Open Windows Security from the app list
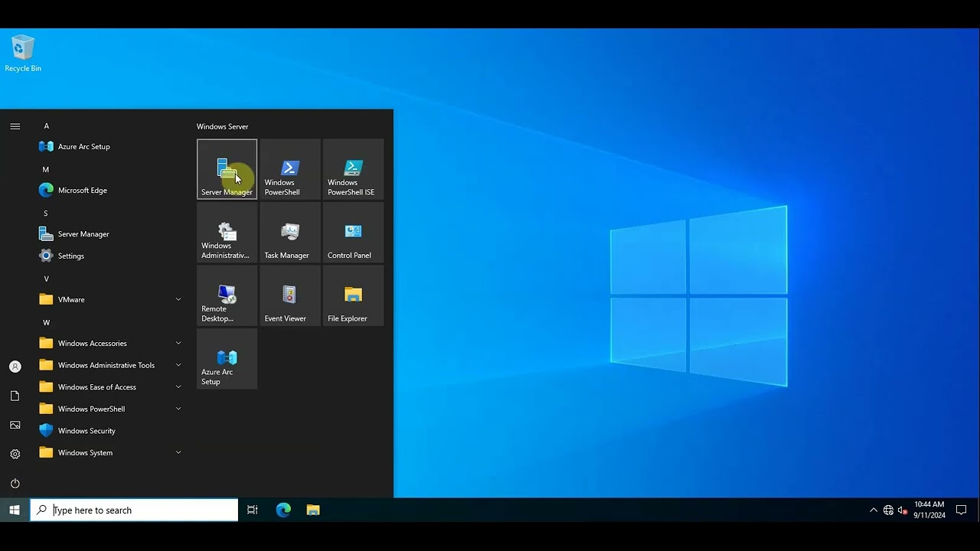 [111, 431]
